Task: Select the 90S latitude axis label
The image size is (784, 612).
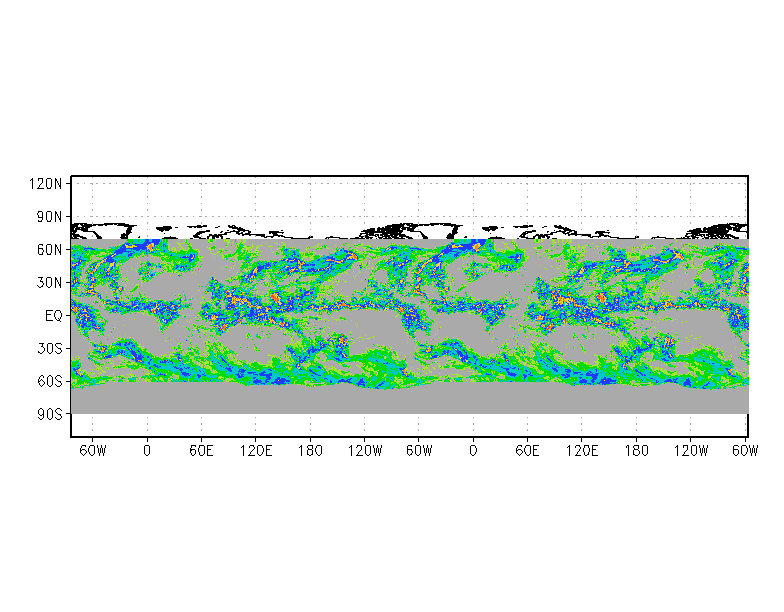Action: 49,414
